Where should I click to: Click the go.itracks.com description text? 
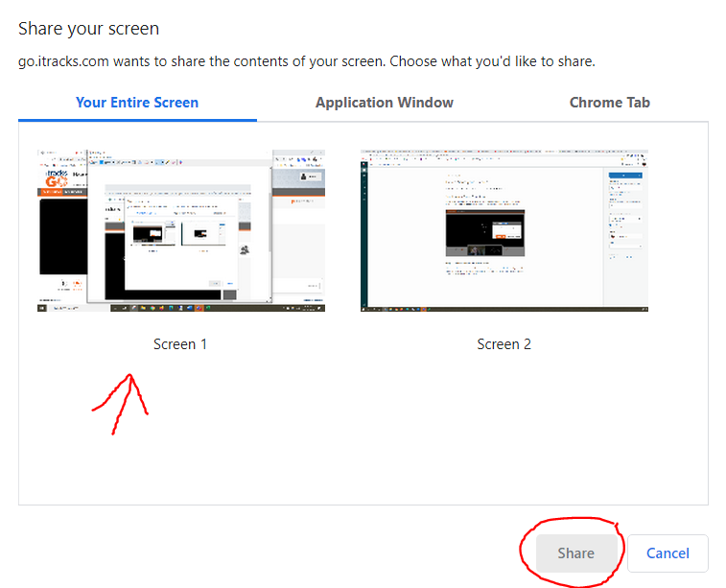[307, 61]
